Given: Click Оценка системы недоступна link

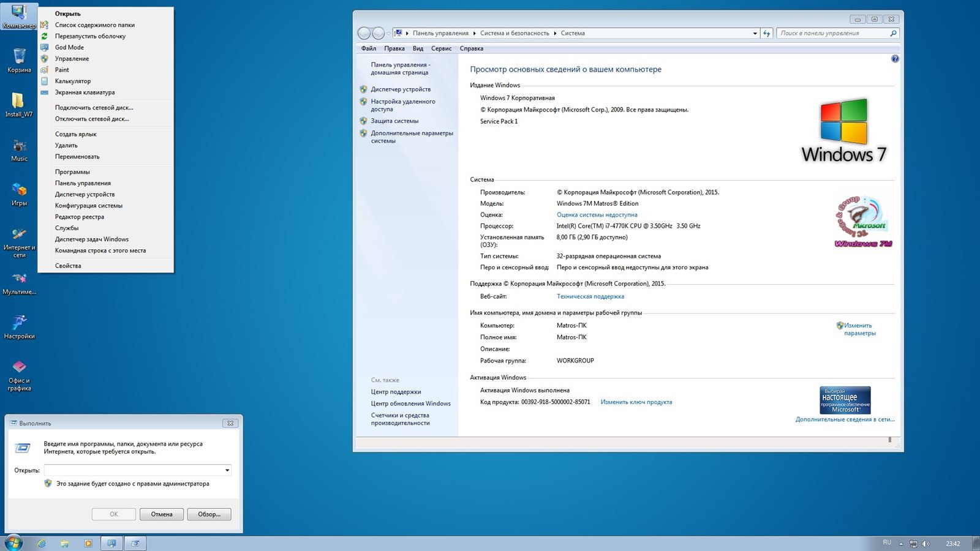Looking at the screenshot, I should coord(597,215).
